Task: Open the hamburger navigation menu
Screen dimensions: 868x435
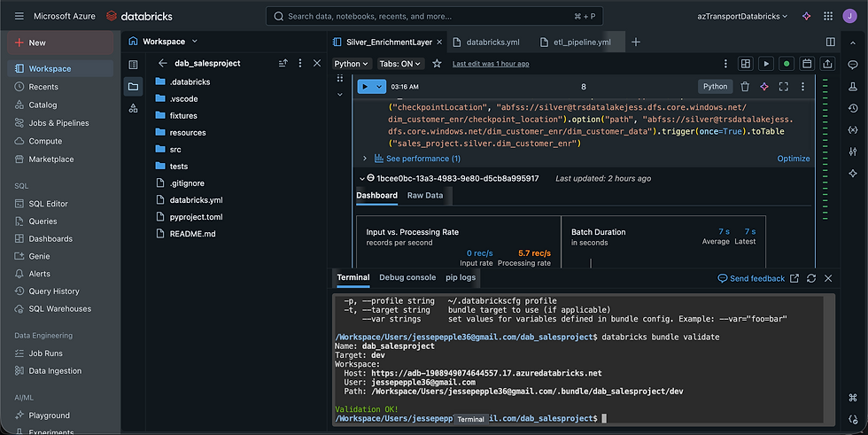Action: tap(19, 16)
